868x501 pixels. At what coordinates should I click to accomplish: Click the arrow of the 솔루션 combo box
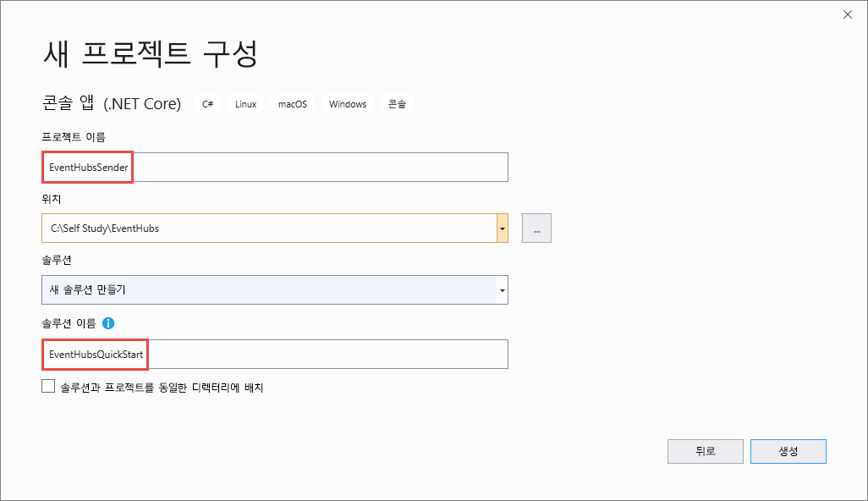point(503,290)
